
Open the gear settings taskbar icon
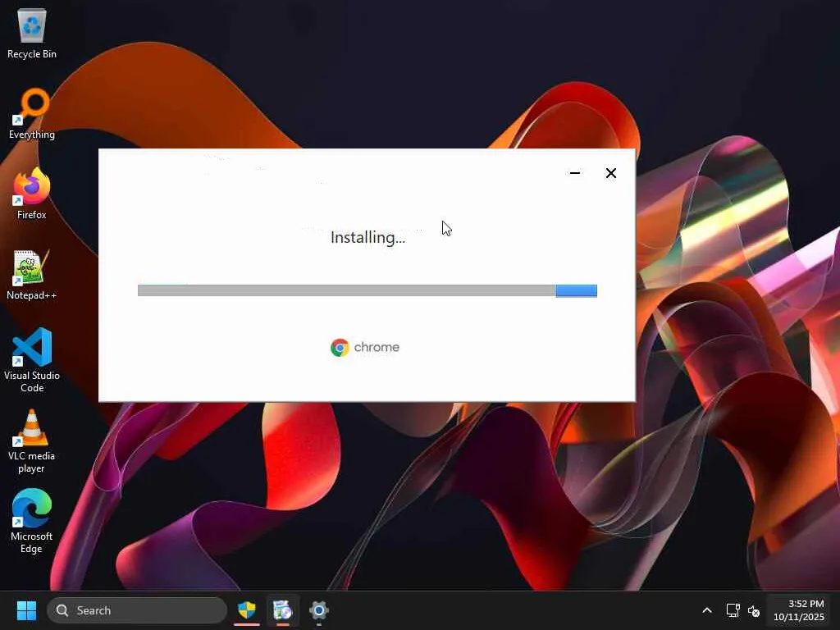coord(318,610)
